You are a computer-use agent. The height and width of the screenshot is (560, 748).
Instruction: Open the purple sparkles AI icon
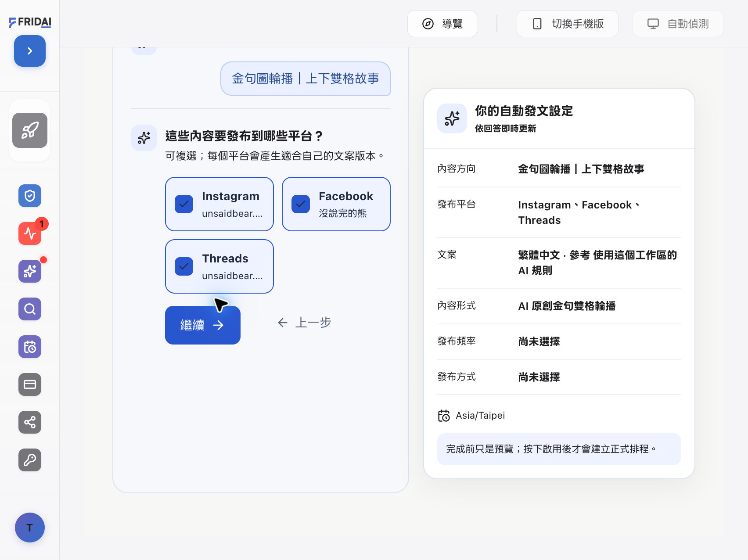click(30, 271)
